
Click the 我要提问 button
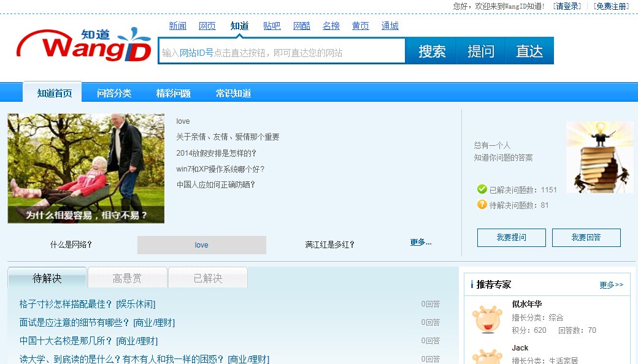(512, 238)
